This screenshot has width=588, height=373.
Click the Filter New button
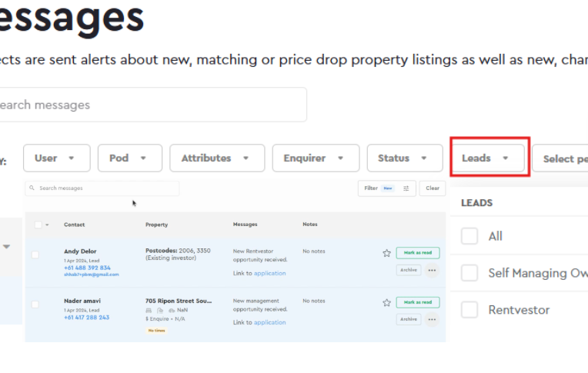click(386, 188)
